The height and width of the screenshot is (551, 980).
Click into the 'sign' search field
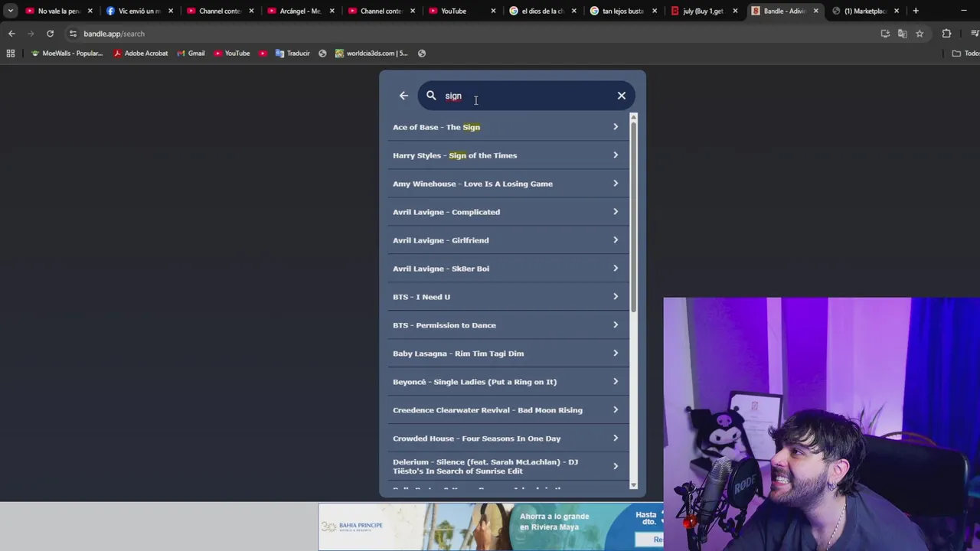527,96
